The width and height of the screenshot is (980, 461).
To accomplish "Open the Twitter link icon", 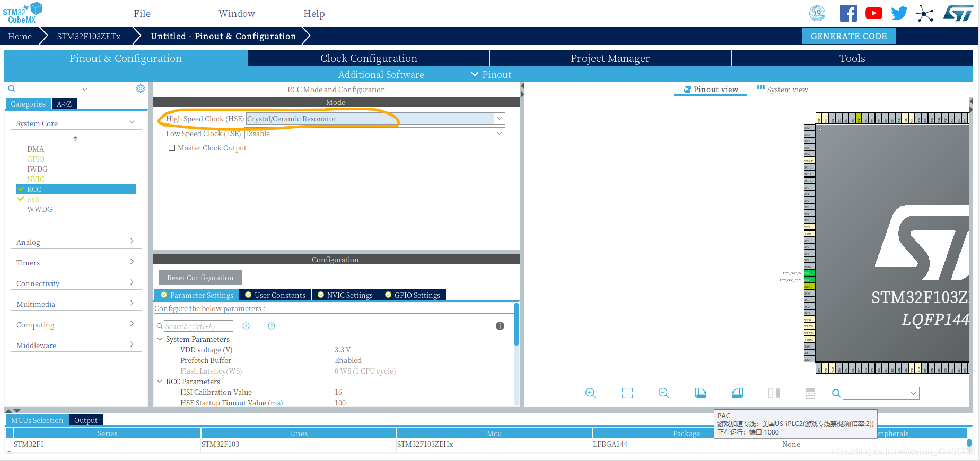I will pyautogui.click(x=899, y=13).
